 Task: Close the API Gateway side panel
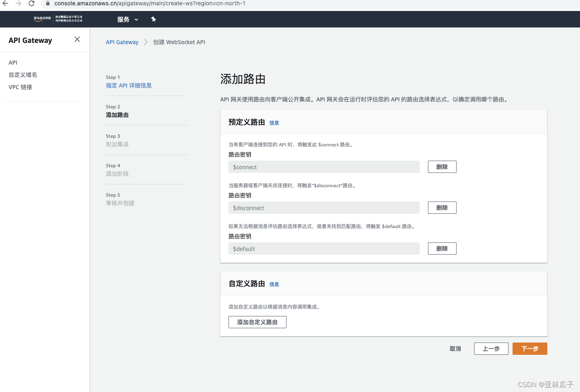click(x=77, y=39)
